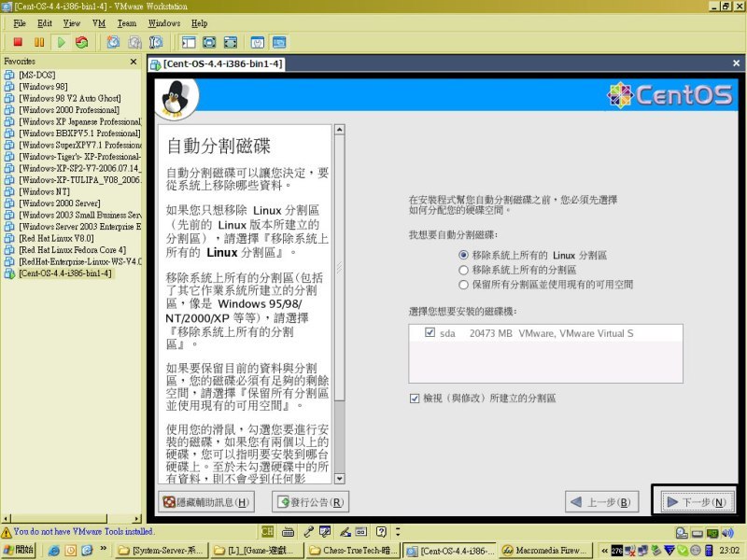The image size is (747, 560).
Task: Open System-Server folder in taskbar
Action: tap(161, 551)
